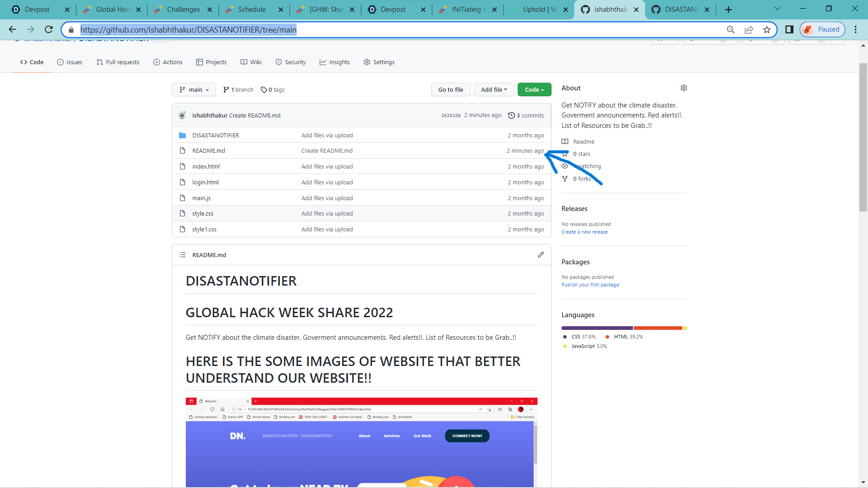
Task: Click Create a new release link
Action: click(x=584, y=232)
